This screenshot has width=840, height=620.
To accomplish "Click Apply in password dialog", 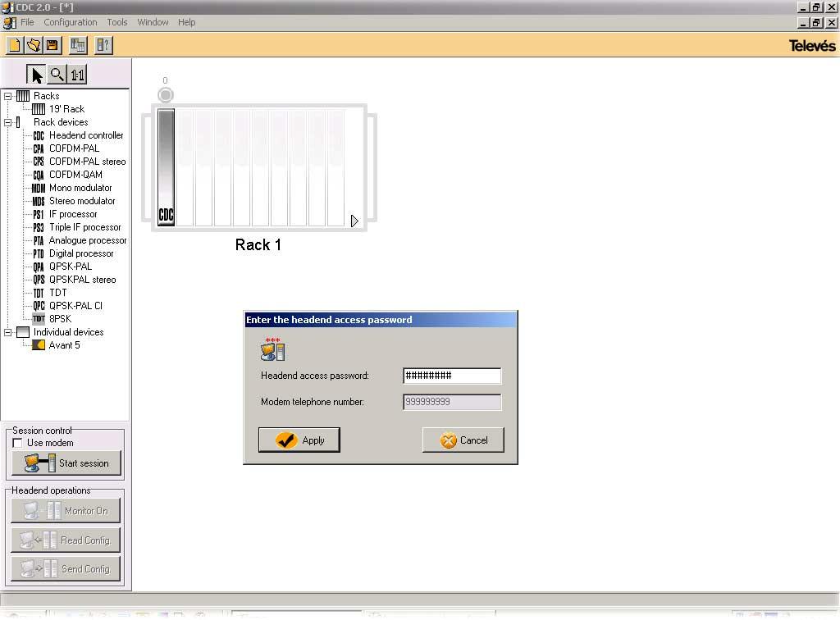I will pos(299,440).
